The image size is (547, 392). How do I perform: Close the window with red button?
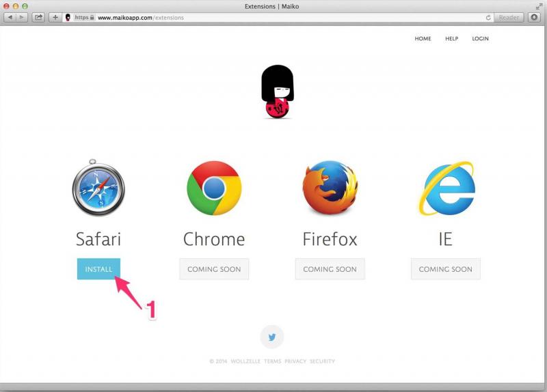(6, 6)
